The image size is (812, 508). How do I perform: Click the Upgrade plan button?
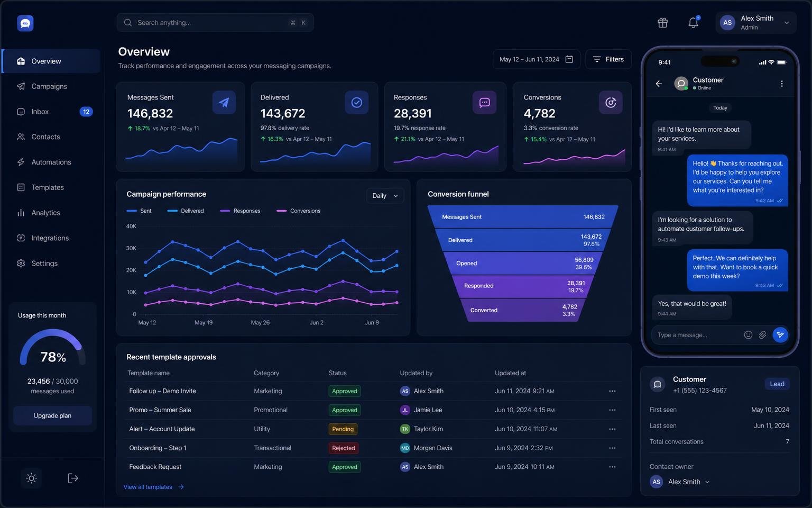point(52,416)
